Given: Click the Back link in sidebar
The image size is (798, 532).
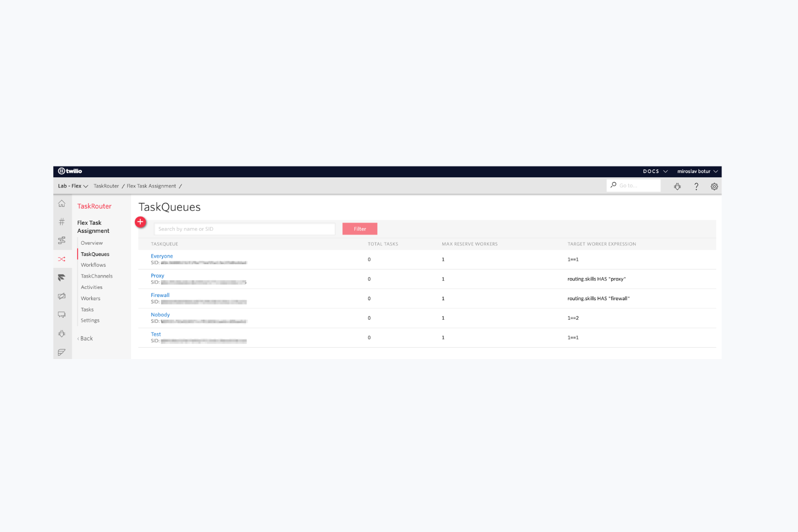Looking at the screenshot, I should pyautogui.click(x=85, y=338).
